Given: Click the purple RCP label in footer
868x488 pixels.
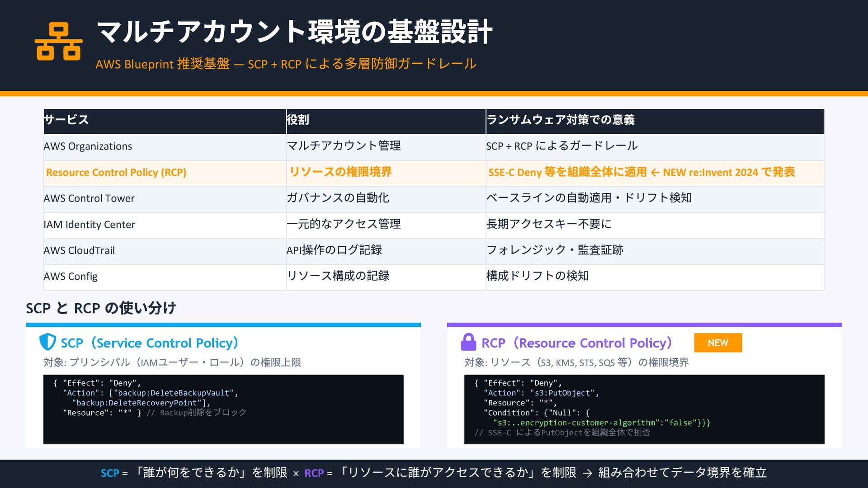Looking at the screenshot, I should pyautogui.click(x=314, y=473).
